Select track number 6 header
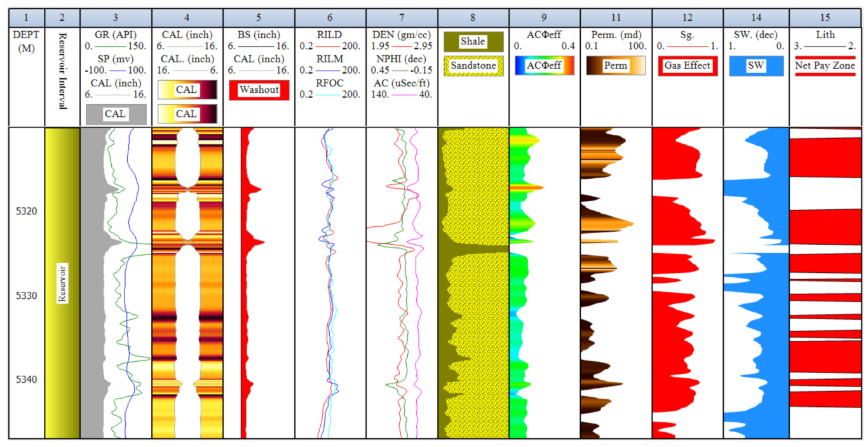Screen dimensions: 868x447 330,17
